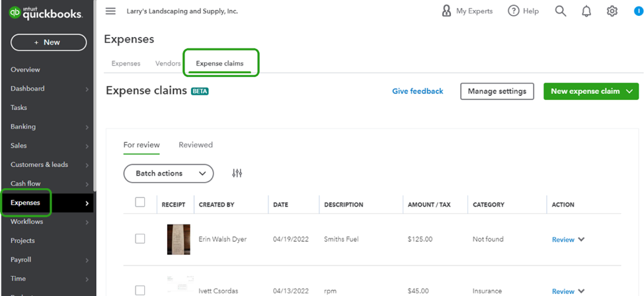
Task: Check the Erin Walsh Dyer claim row
Action: pyautogui.click(x=140, y=238)
